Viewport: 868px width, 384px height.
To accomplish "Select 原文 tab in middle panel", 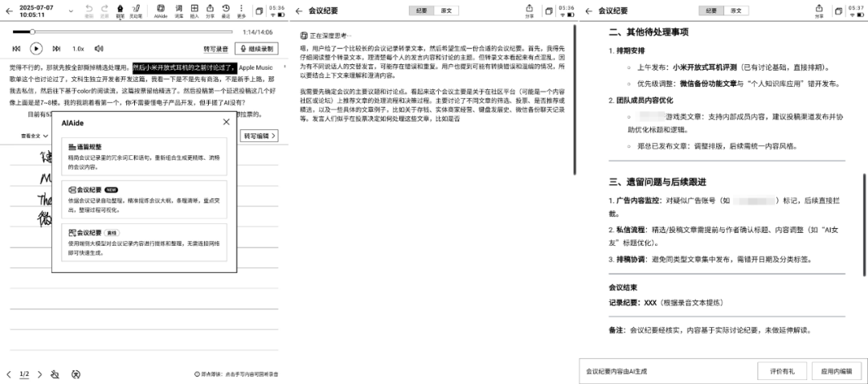I will click(446, 10).
